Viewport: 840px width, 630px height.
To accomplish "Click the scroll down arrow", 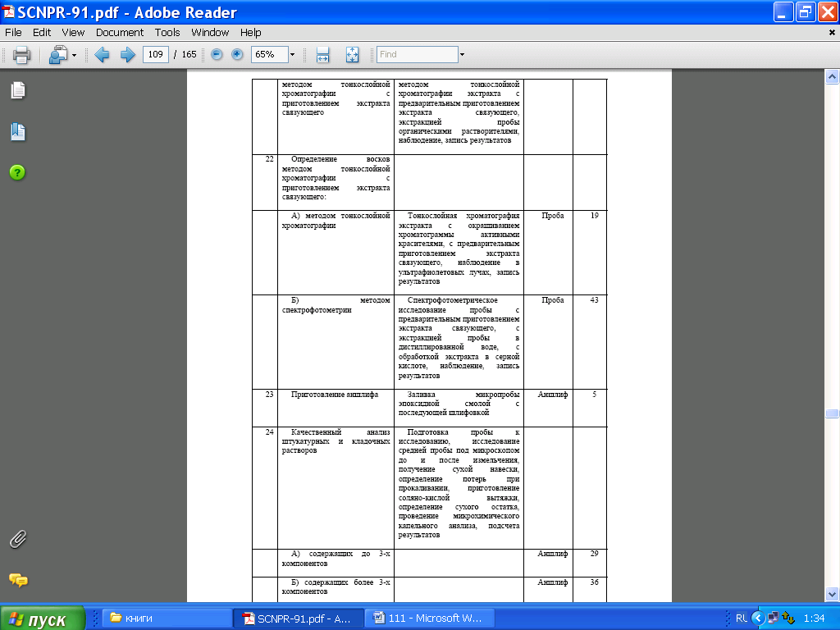I will click(x=832, y=594).
